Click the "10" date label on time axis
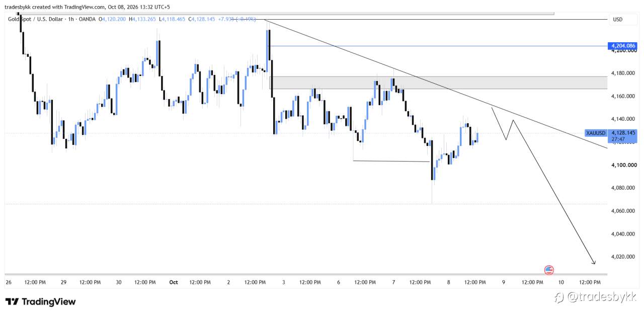The width and height of the screenshot is (644, 315). tap(561, 282)
